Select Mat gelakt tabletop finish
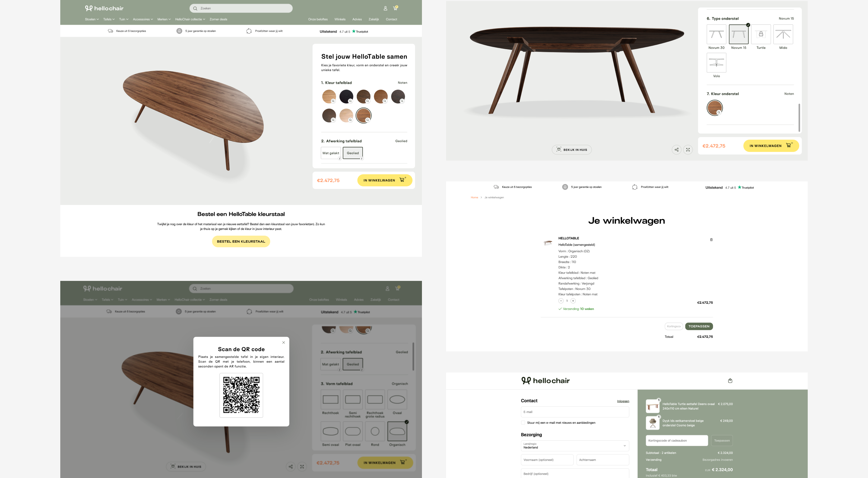Image resolution: width=868 pixels, height=478 pixels. click(331, 153)
